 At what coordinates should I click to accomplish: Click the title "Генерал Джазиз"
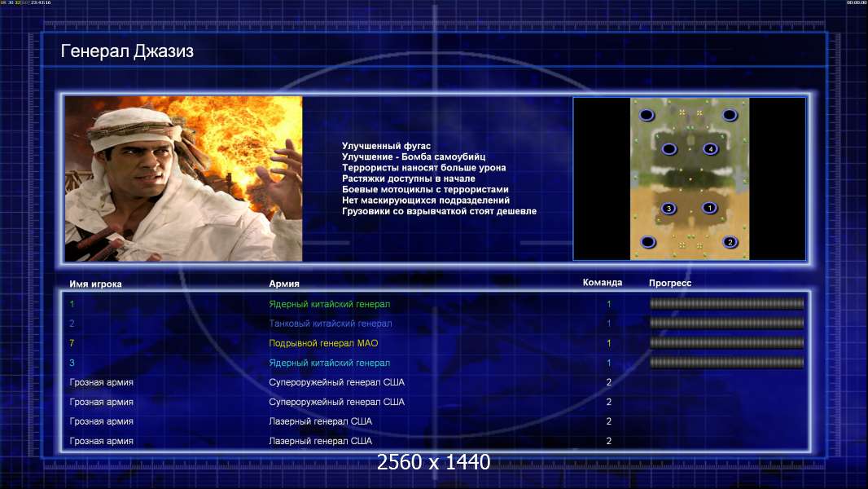(127, 51)
